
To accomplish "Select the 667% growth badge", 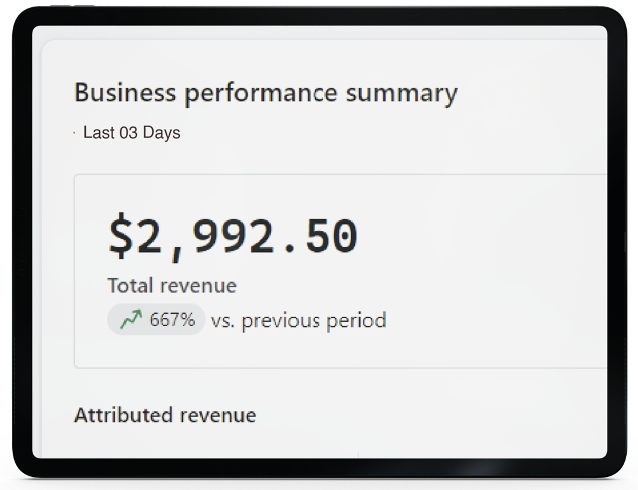I will (x=156, y=320).
